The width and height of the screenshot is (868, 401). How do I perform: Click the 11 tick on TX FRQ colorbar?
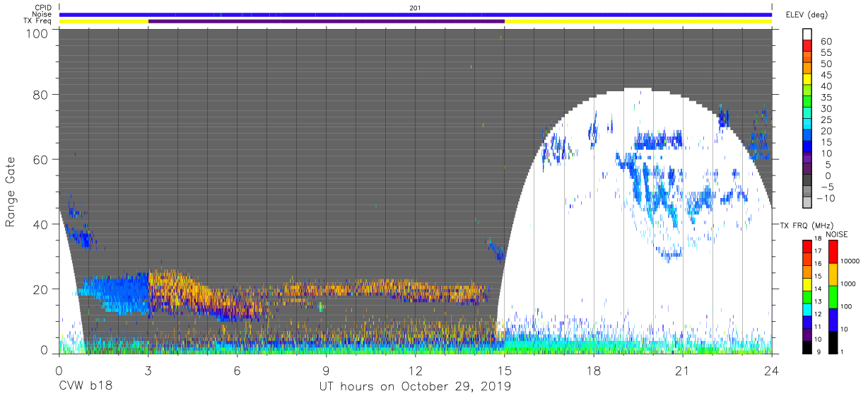point(819,327)
